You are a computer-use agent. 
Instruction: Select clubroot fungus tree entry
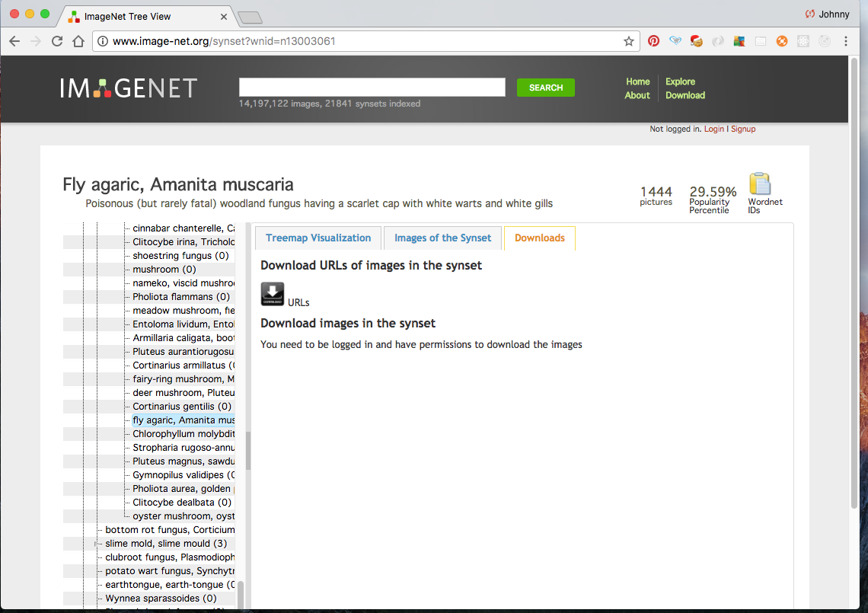point(170,557)
